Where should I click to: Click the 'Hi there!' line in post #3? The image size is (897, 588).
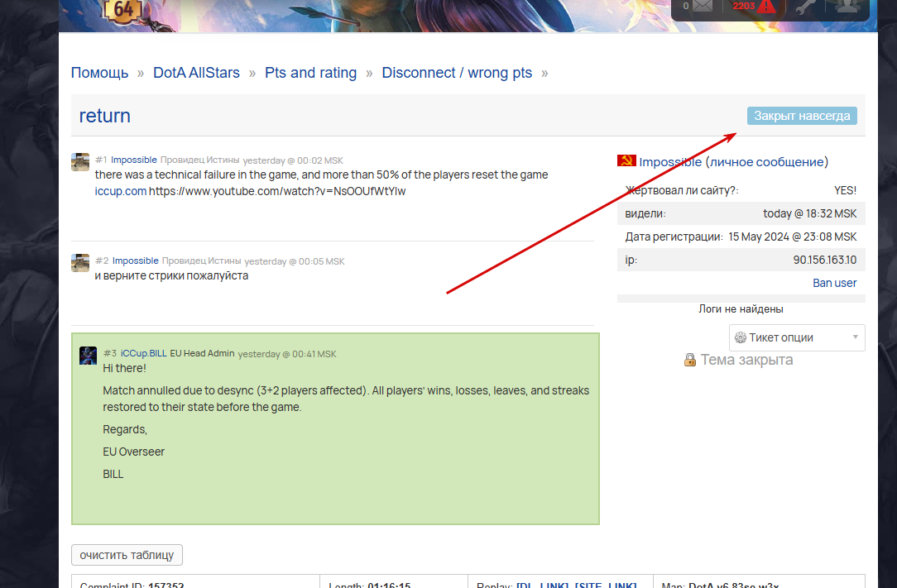pos(125,368)
